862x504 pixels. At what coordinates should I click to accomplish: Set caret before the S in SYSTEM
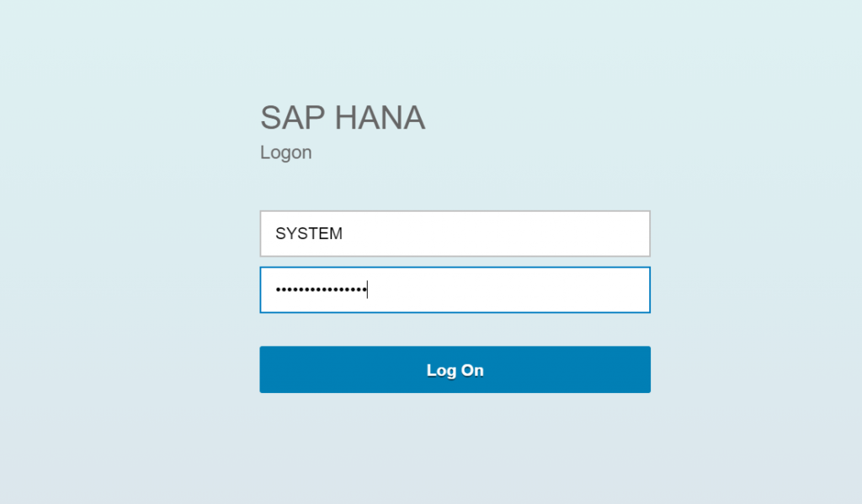coord(275,234)
